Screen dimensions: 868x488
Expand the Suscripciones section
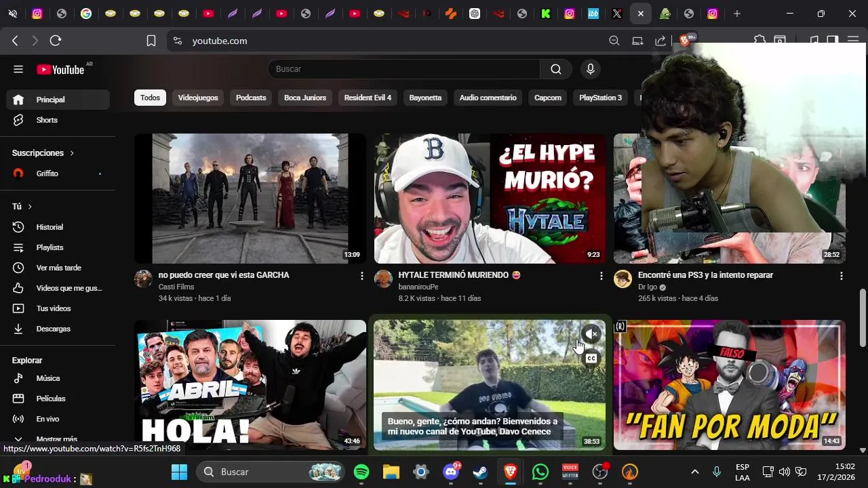click(x=43, y=153)
